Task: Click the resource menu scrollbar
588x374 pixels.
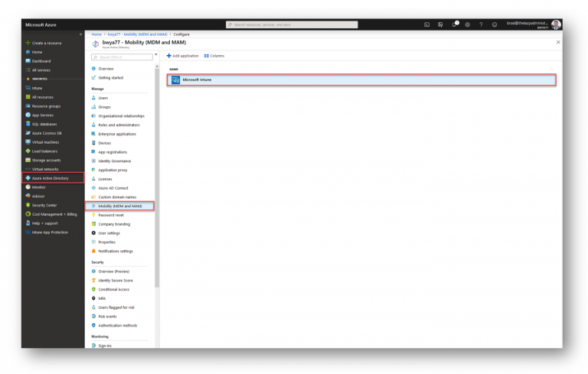Action: point(157,178)
